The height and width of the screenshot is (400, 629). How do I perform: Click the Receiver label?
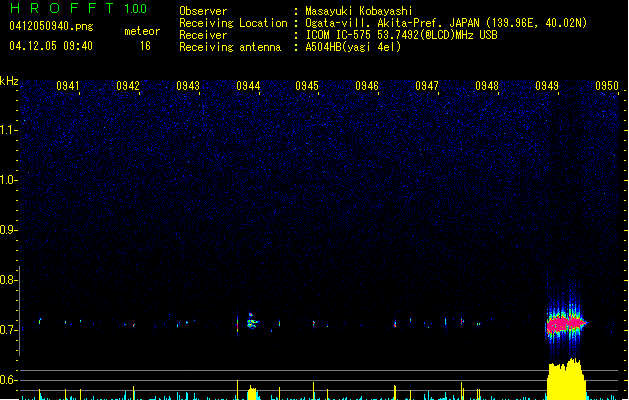point(203,35)
